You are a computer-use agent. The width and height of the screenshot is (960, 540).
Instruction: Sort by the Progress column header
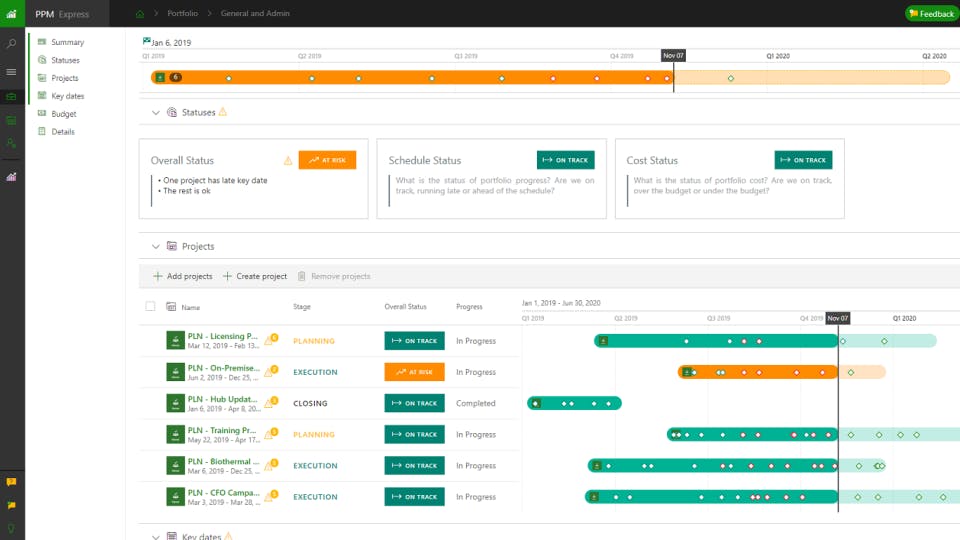pyautogui.click(x=469, y=307)
